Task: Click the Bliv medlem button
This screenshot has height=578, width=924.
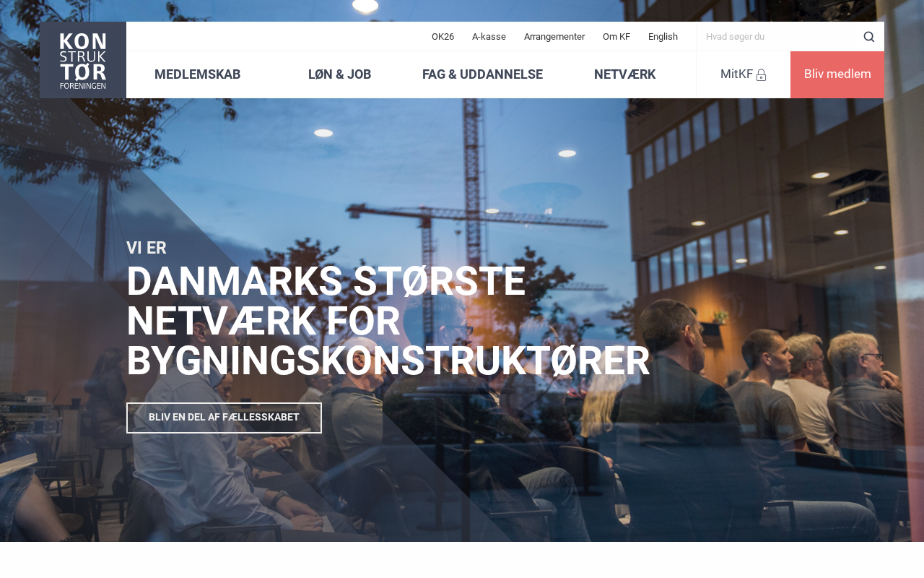Action: [837, 74]
